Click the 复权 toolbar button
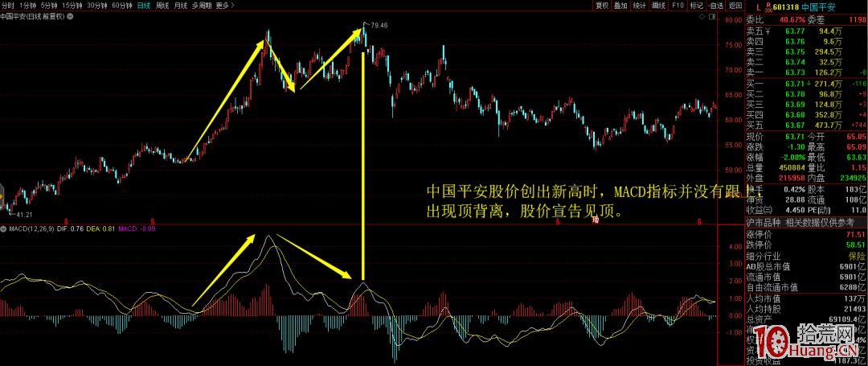868x366 pixels. pyautogui.click(x=602, y=6)
